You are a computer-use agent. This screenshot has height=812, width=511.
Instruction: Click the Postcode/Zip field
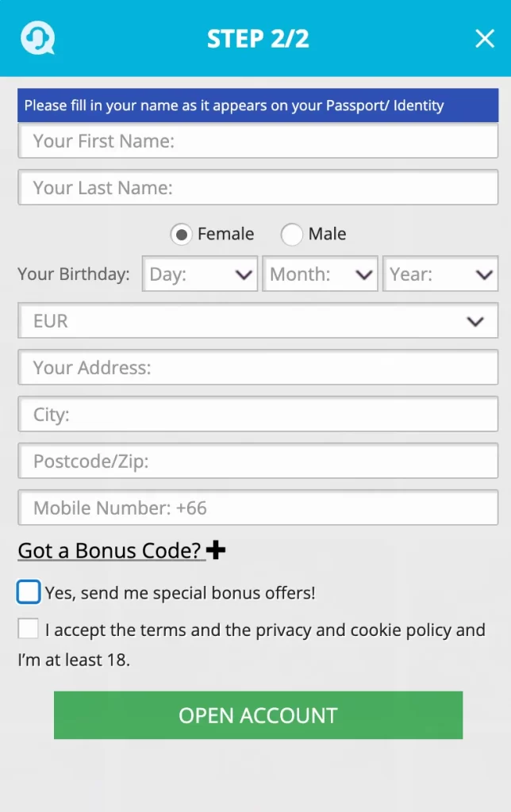258,461
